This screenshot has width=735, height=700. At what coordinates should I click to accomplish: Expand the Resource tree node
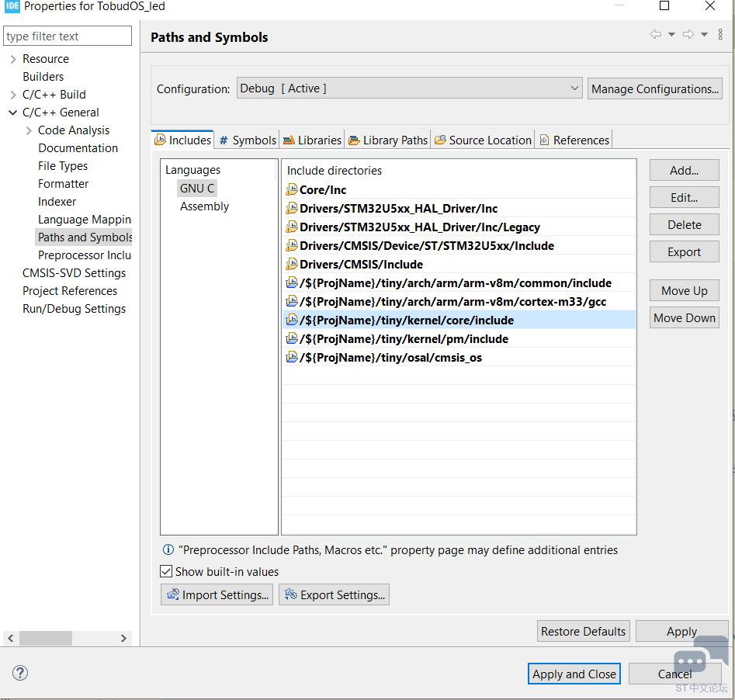(13, 59)
